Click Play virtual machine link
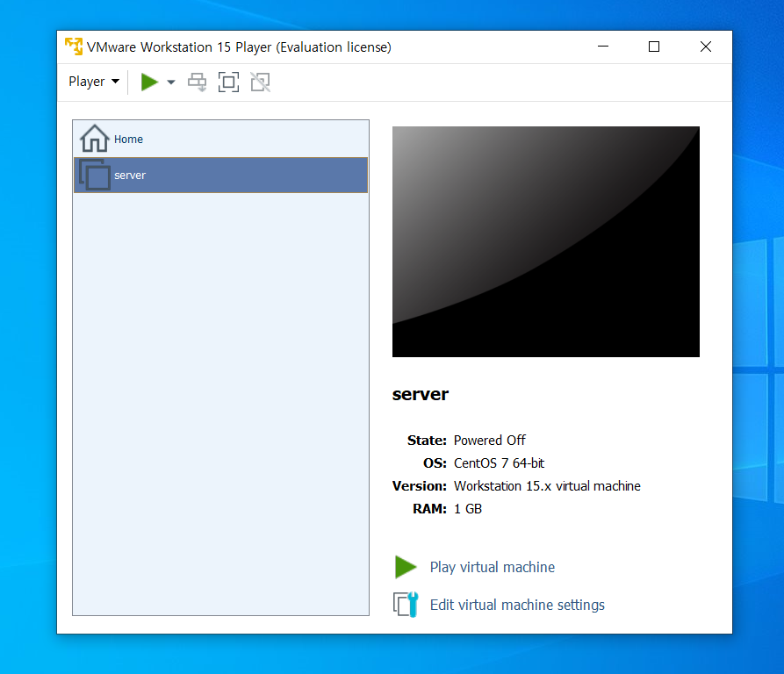 pos(492,567)
